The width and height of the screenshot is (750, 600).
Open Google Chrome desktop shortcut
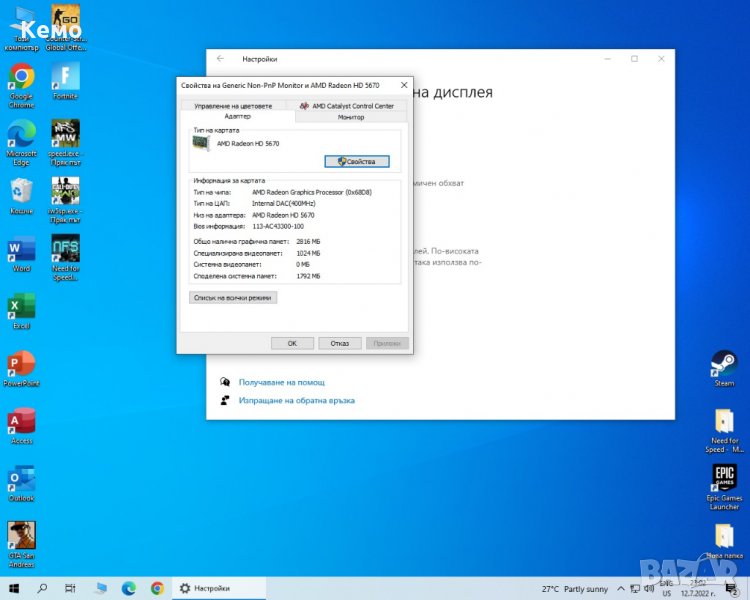(x=21, y=77)
